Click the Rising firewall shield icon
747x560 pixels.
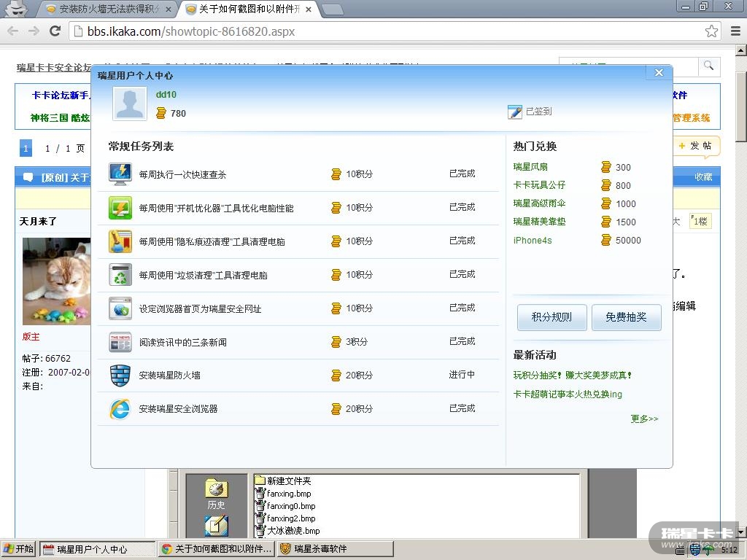(120, 376)
